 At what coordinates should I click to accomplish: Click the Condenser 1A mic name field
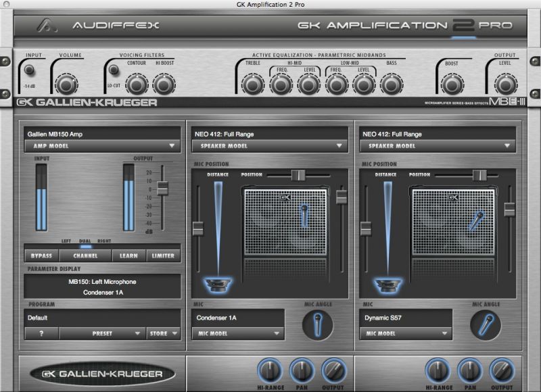click(238, 318)
